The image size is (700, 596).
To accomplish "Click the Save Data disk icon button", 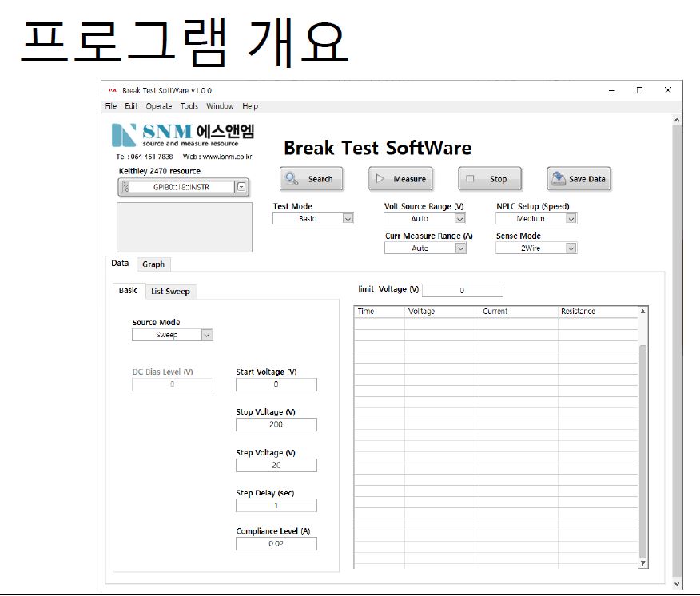I will coord(579,179).
